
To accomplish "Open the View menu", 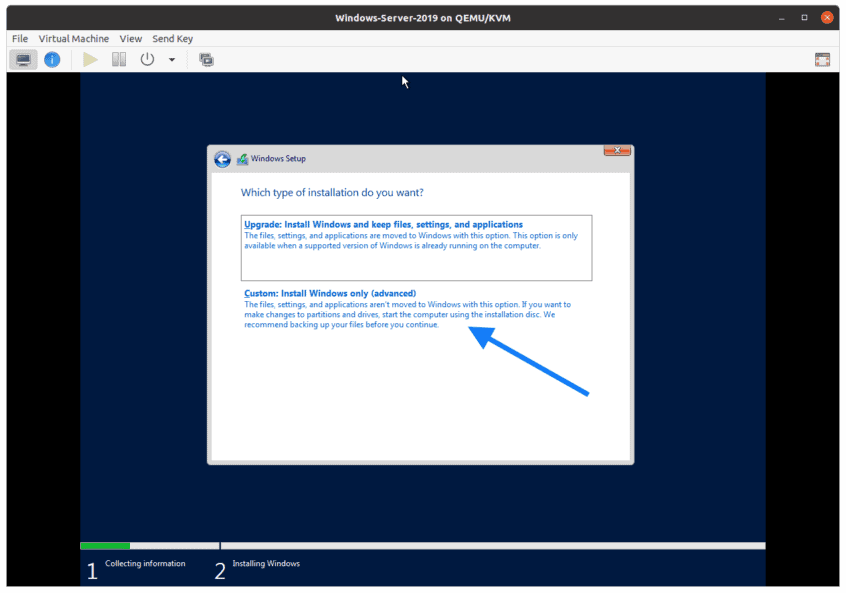I will 131,38.
